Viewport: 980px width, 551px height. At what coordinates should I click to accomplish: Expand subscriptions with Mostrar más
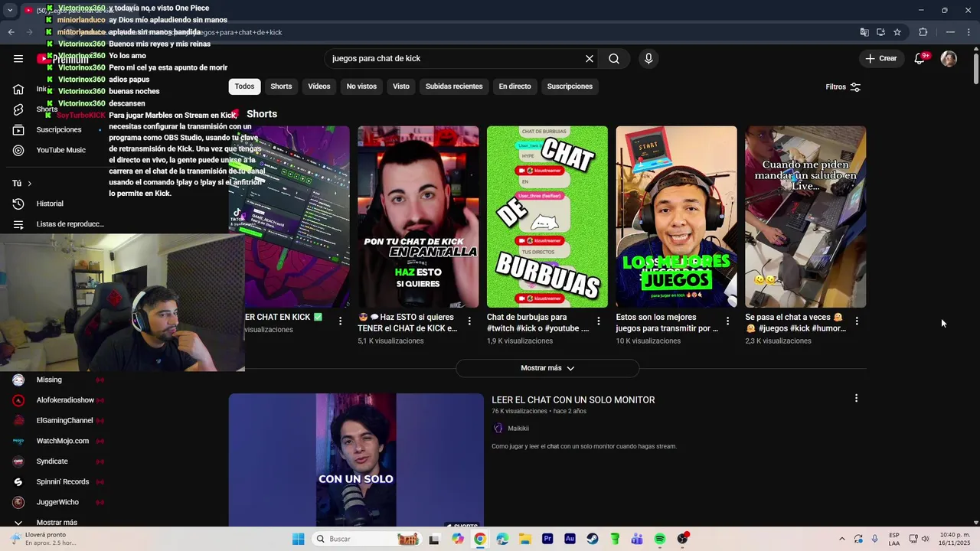click(x=57, y=522)
